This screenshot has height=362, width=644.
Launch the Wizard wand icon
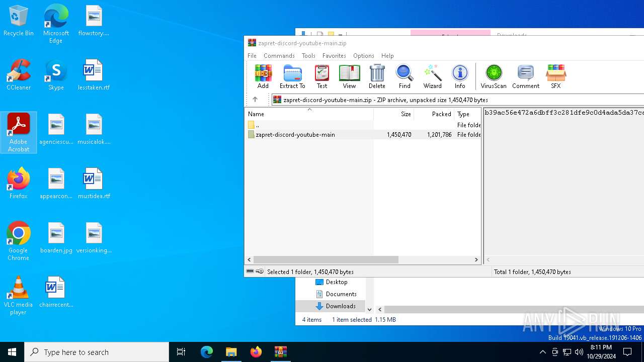(x=432, y=76)
